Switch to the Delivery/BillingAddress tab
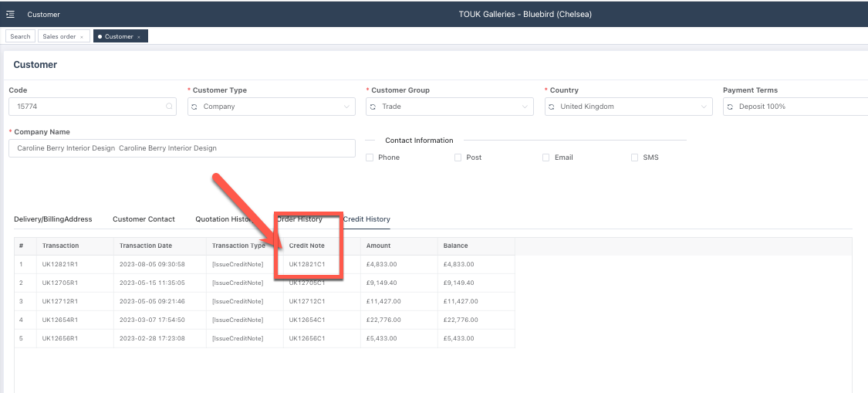The height and width of the screenshot is (393, 868). point(53,219)
